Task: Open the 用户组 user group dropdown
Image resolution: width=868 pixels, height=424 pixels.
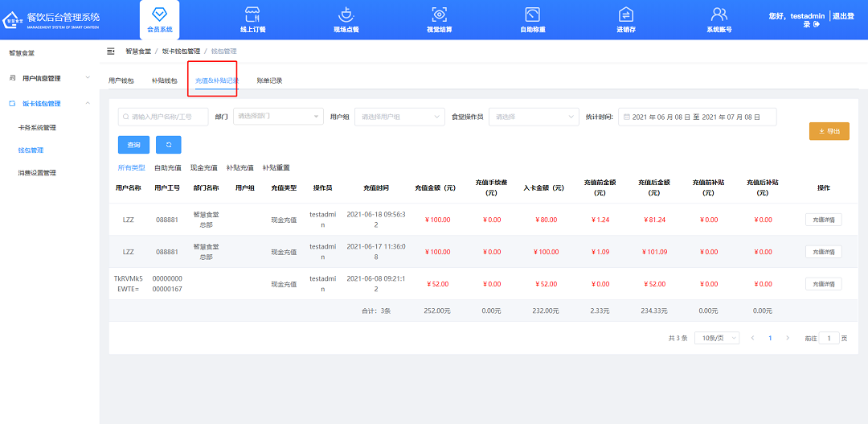Action: [399, 117]
